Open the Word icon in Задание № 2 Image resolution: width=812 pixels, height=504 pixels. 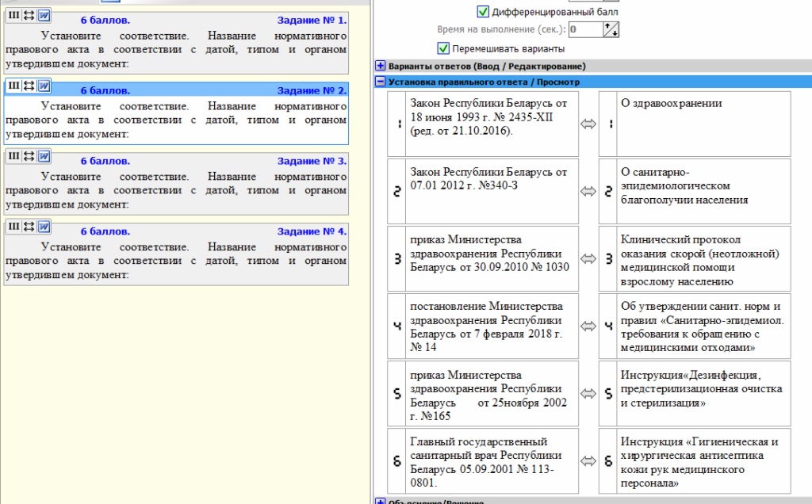point(44,86)
